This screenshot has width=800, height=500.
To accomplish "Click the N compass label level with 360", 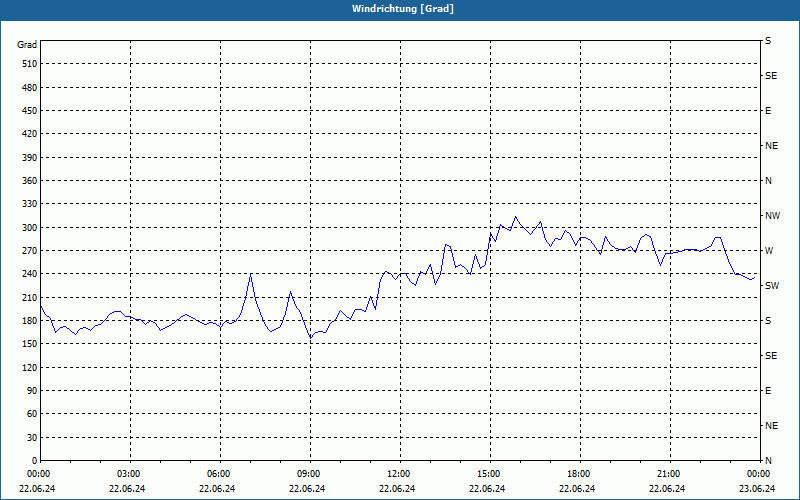I will pos(768,181).
